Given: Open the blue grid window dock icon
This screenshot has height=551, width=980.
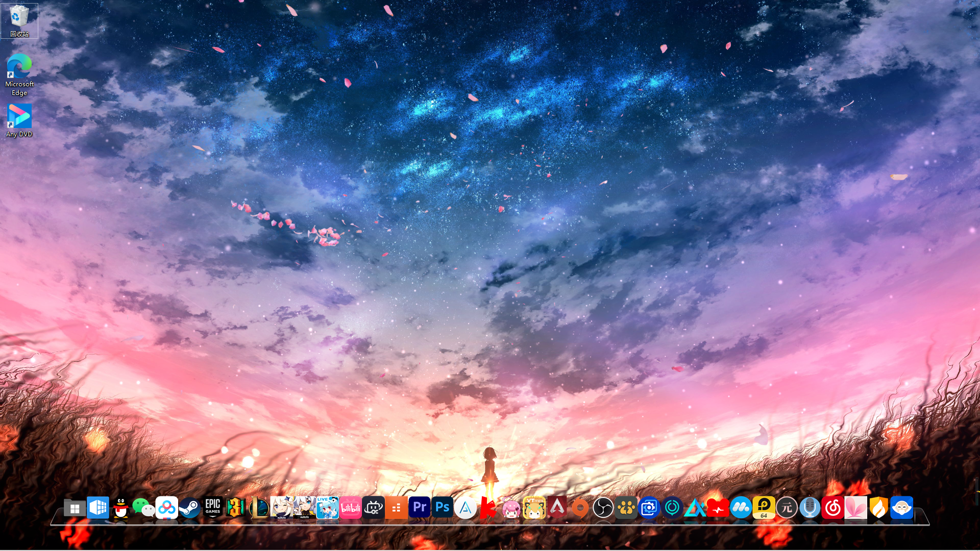Looking at the screenshot, I should click(x=97, y=508).
